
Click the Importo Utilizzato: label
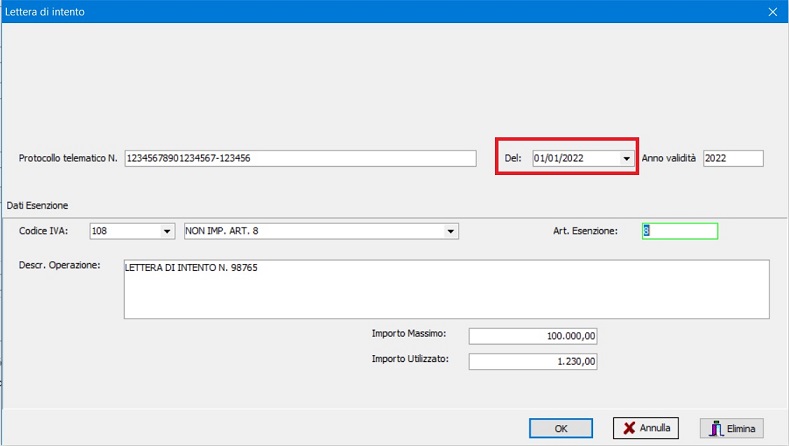(x=410, y=359)
